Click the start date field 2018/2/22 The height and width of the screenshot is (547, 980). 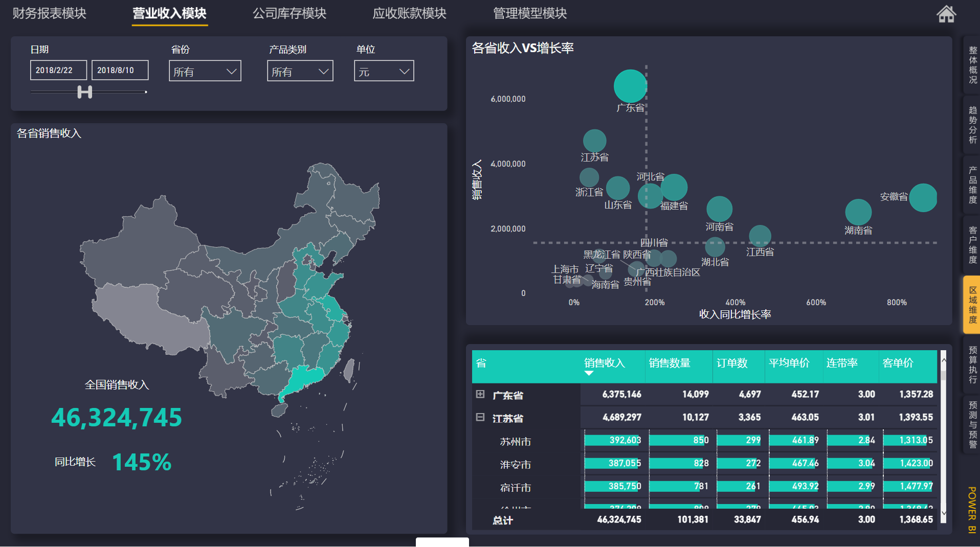(58, 70)
